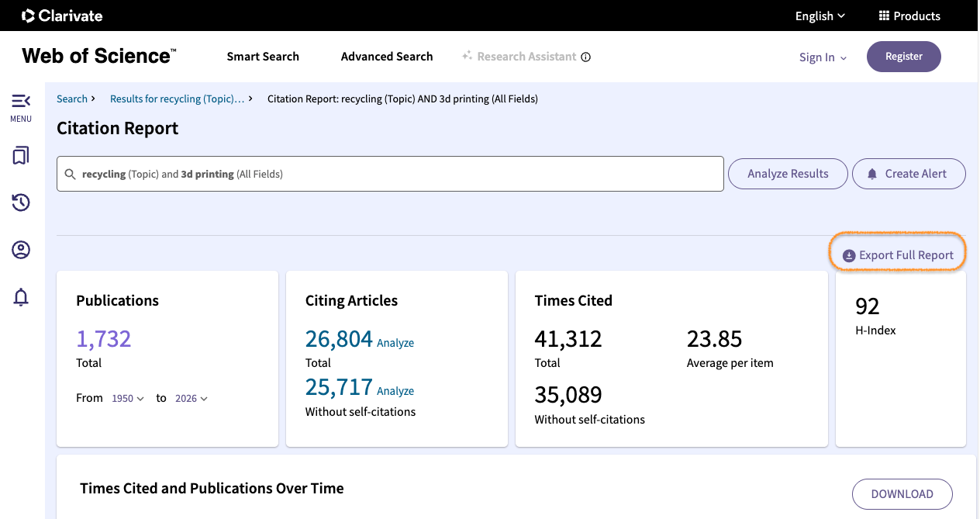Open the 1,732 total publications link
The image size is (980, 519).
(104, 339)
